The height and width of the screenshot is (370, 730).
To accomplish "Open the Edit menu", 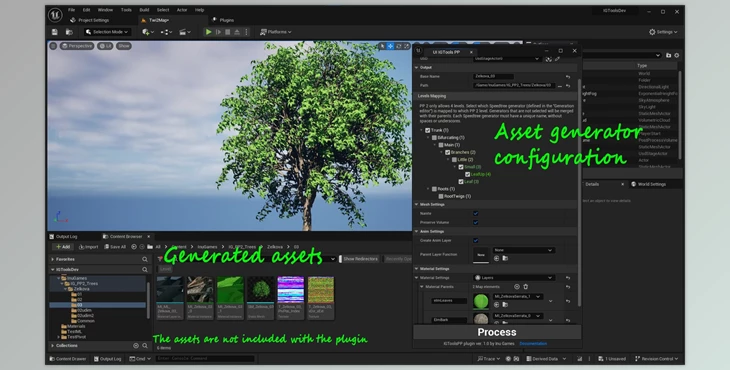I will click(x=87, y=10).
